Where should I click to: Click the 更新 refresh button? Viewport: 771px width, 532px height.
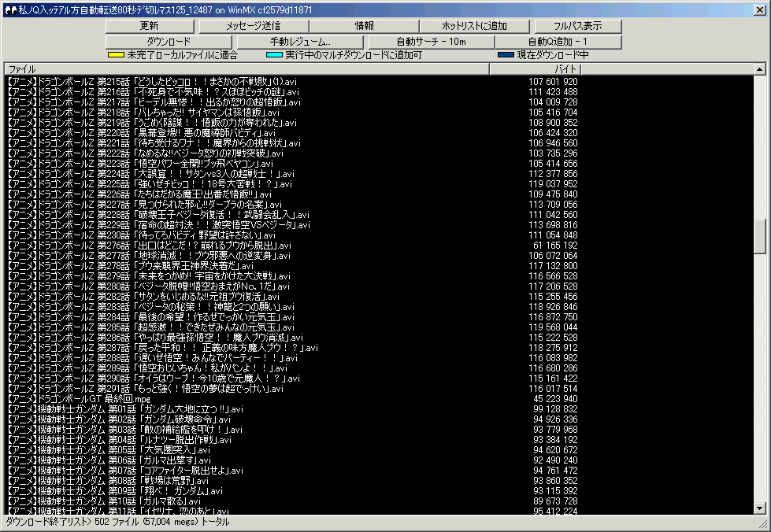149,26
